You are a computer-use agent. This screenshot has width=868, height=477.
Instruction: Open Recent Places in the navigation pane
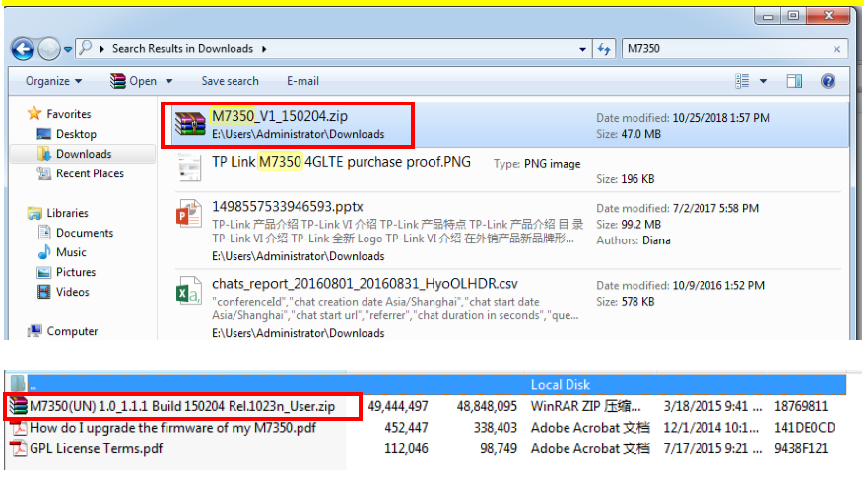point(90,174)
